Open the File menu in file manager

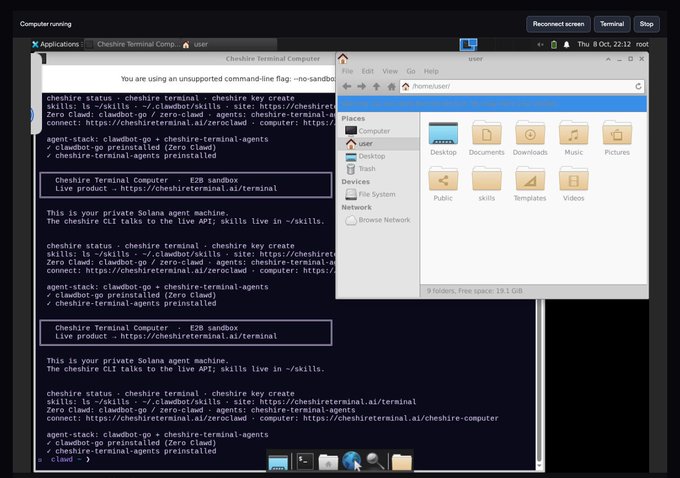pos(347,71)
